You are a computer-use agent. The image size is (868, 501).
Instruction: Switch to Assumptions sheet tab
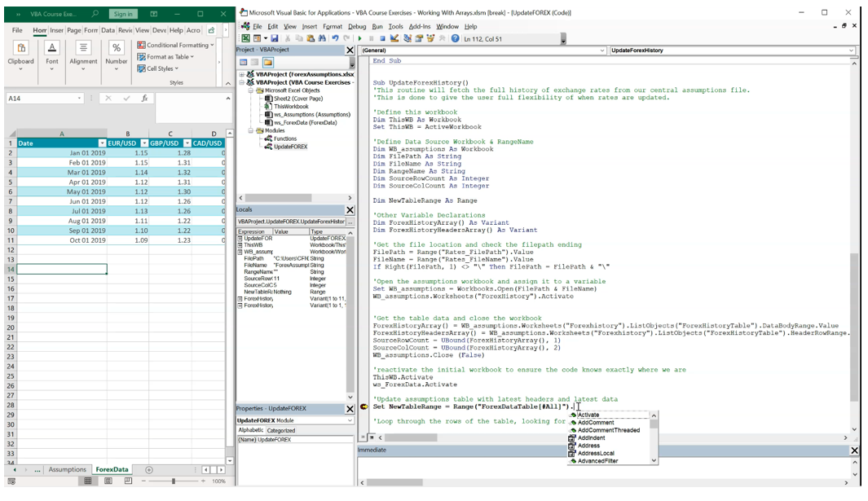67,469
